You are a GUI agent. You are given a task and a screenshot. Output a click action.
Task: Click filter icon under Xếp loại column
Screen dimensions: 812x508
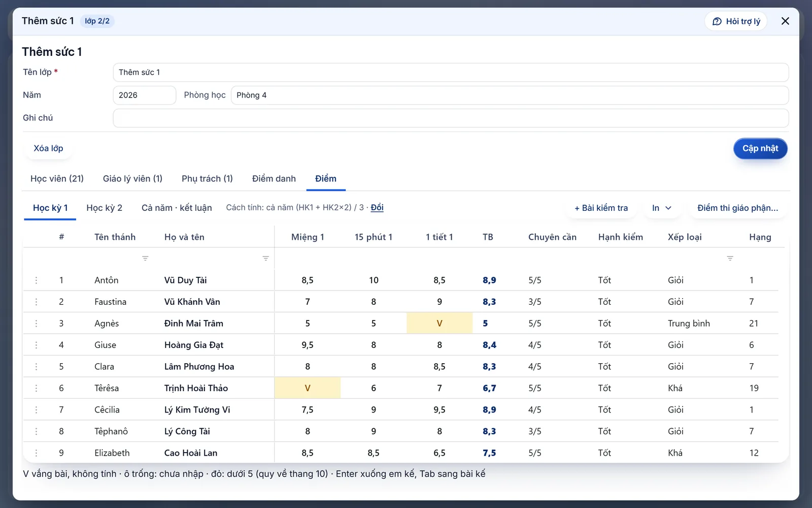(x=730, y=259)
